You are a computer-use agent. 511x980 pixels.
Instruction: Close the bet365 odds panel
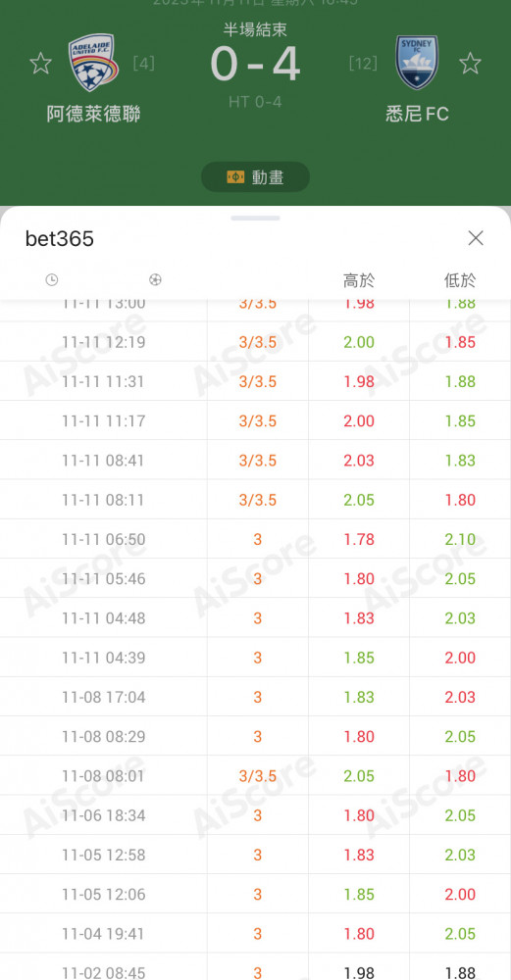point(476,238)
